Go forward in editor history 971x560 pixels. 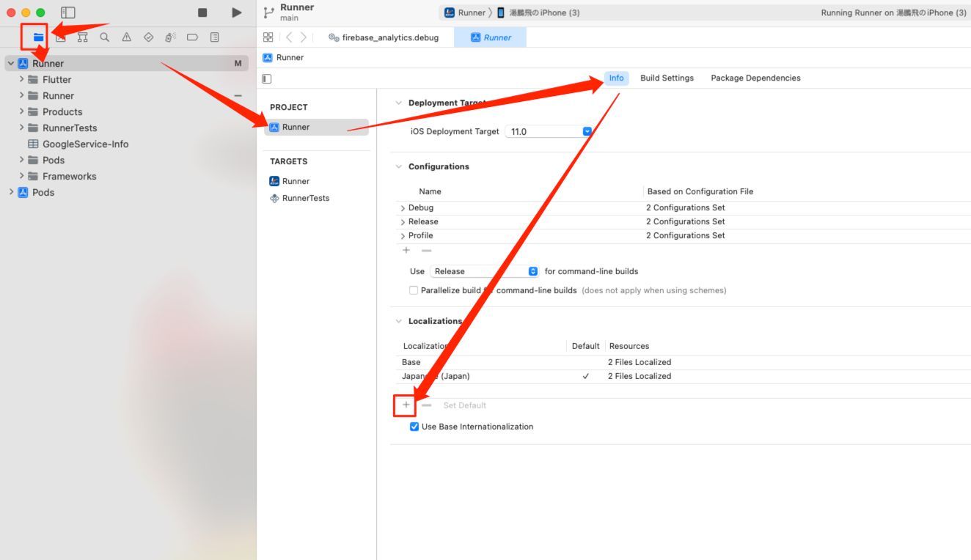coord(304,37)
